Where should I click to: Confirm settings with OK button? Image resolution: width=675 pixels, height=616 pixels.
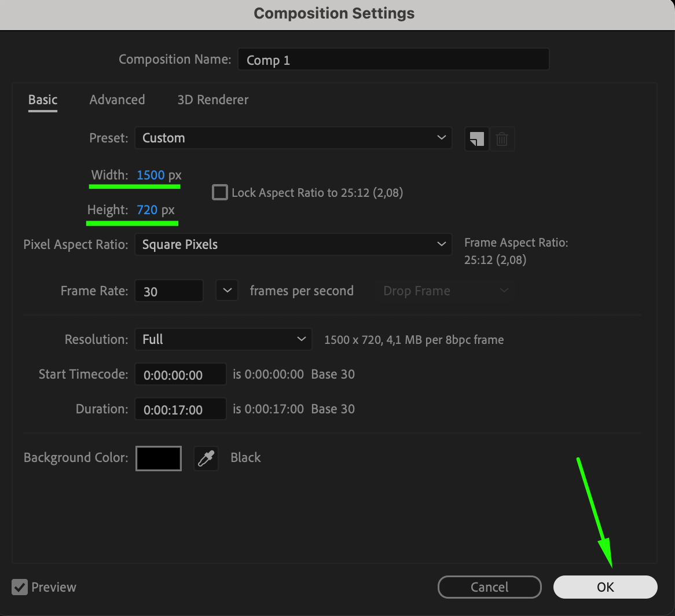pyautogui.click(x=605, y=587)
